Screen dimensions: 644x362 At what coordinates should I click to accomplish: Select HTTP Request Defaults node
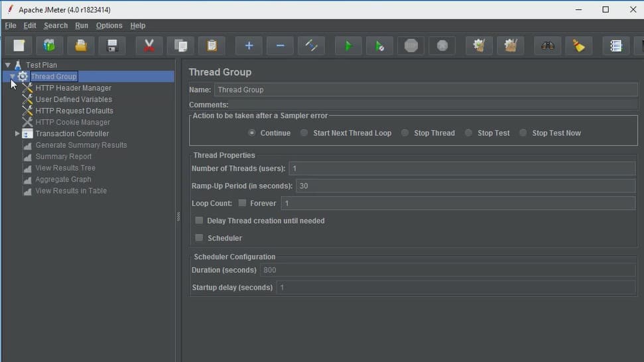74,111
